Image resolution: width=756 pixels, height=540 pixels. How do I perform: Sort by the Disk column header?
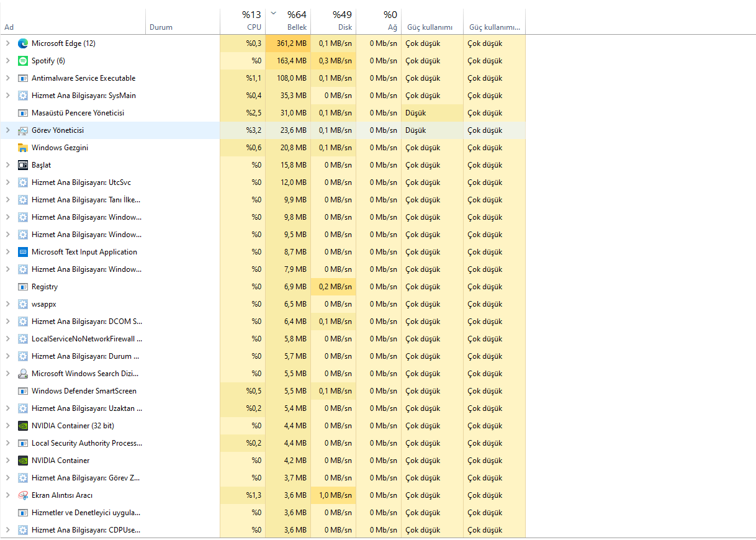[x=333, y=21]
